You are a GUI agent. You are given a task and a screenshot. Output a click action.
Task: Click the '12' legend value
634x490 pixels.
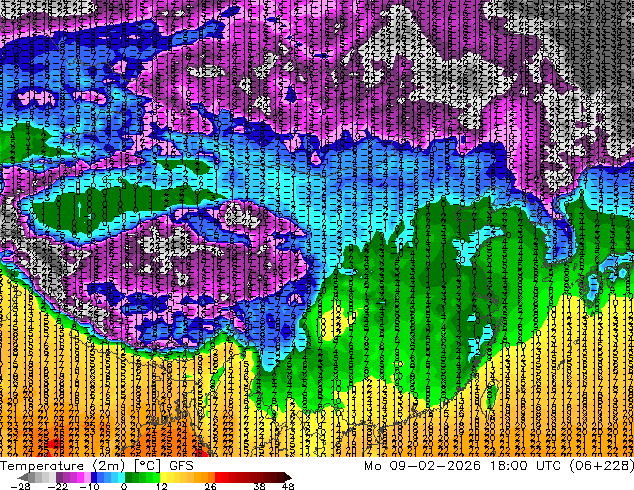[x=162, y=486]
